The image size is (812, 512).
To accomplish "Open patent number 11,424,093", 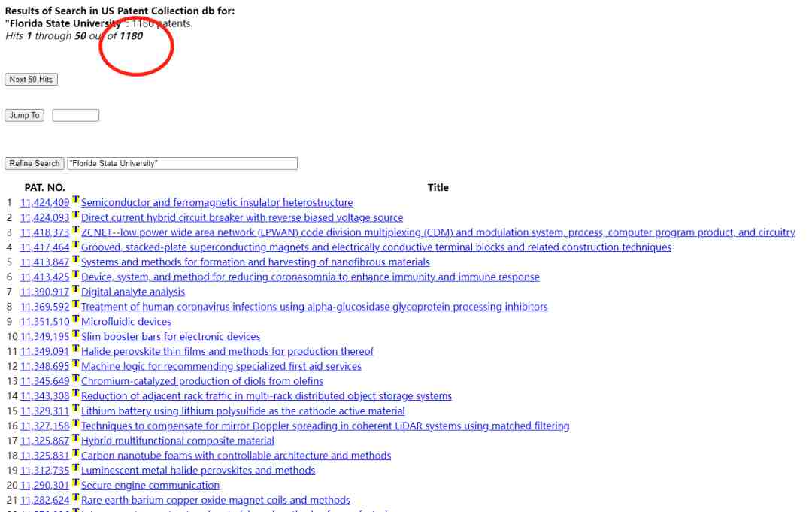I will 44,218.
